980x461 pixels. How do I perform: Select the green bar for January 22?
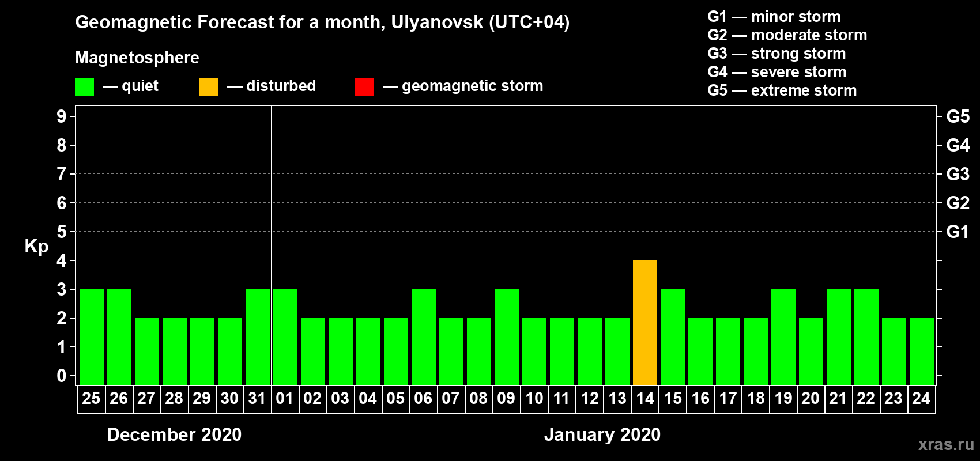coord(866,337)
